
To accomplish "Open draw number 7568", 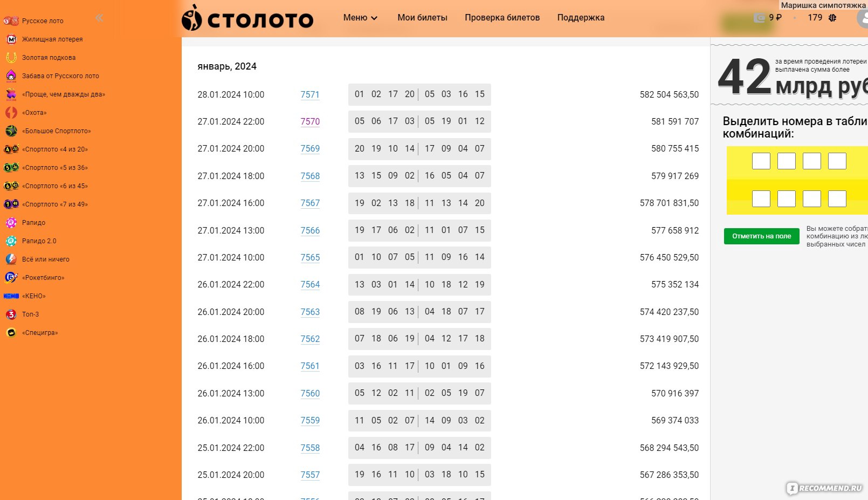I will click(x=310, y=176).
